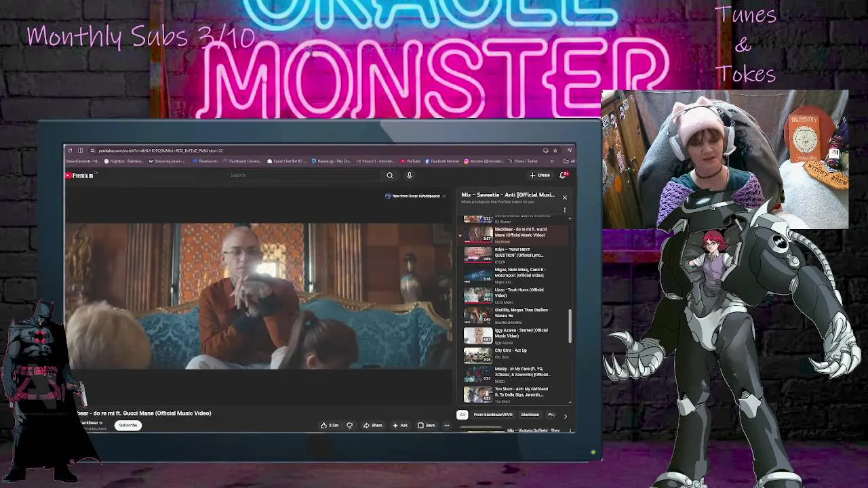This screenshot has height=488, width=868.
Task: Click the video player area
Action: click(260, 296)
